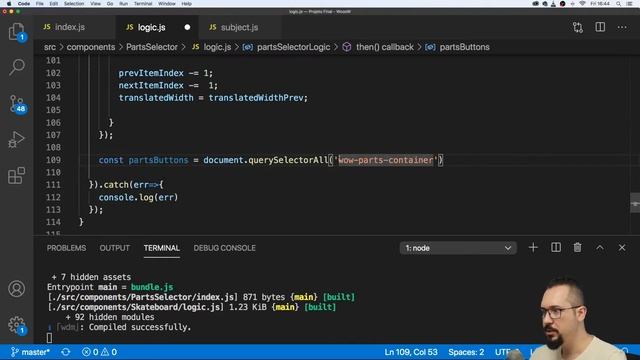Switch to DEBUG CONSOLE tab
This screenshot has height=360, width=640.
[224, 248]
